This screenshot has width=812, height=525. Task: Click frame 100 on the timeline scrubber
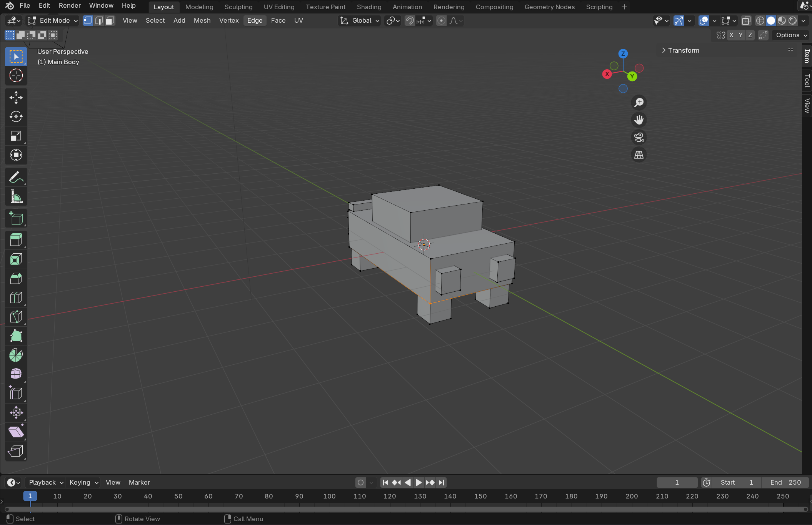(x=330, y=496)
